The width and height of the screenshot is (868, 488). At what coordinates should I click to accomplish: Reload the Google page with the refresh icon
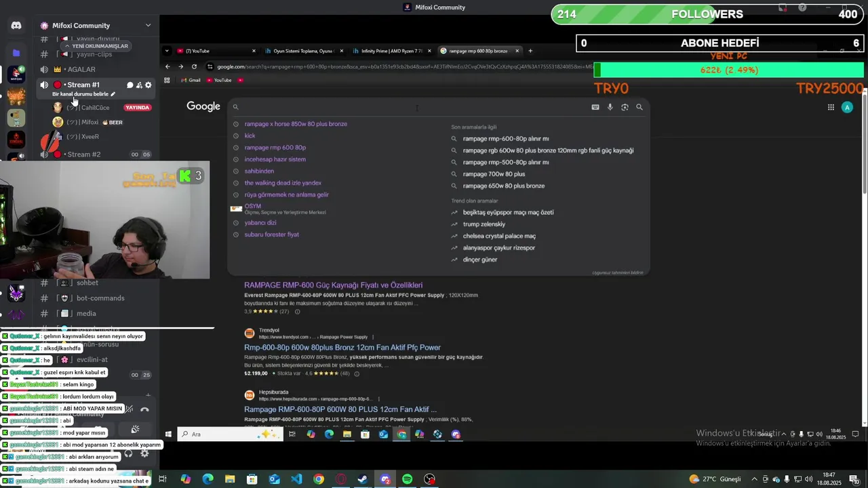[x=194, y=66]
